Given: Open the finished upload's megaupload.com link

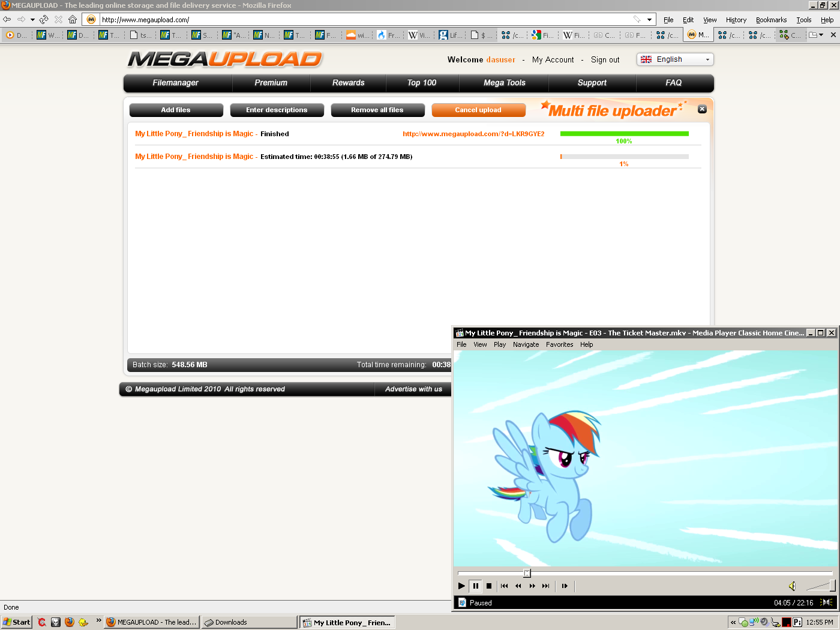Looking at the screenshot, I should click(473, 134).
